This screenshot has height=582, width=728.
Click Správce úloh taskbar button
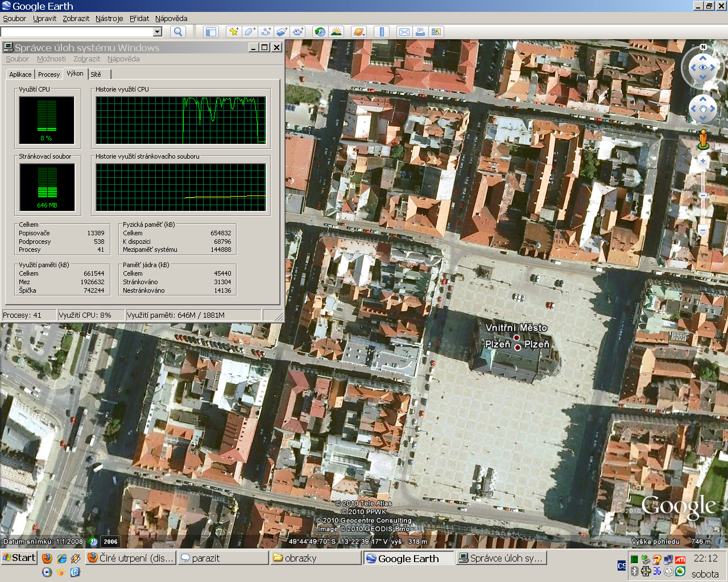click(x=501, y=558)
